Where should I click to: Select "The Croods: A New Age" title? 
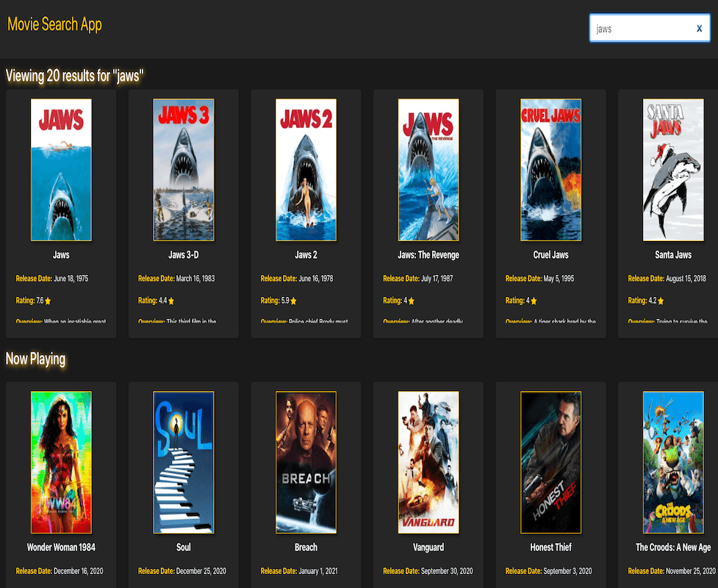click(x=673, y=548)
